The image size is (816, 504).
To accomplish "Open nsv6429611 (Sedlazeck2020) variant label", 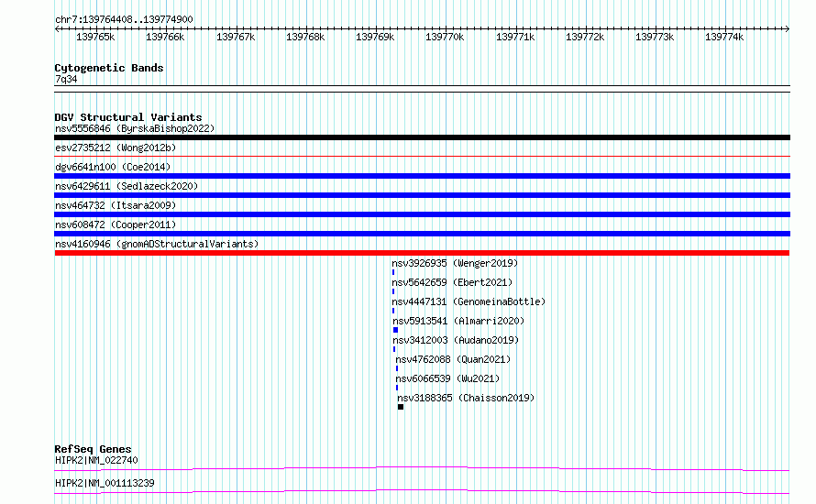I will point(127,186).
